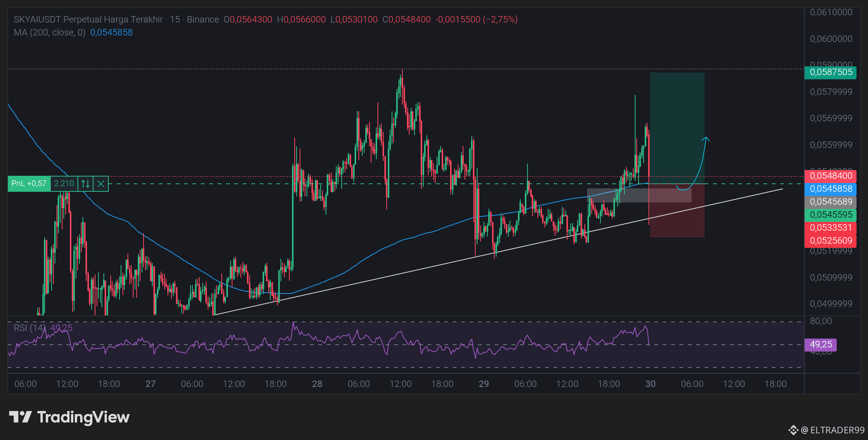The width and height of the screenshot is (868, 440).
Task: Click the red 0,0533531 price axis label
Action: pos(831,228)
